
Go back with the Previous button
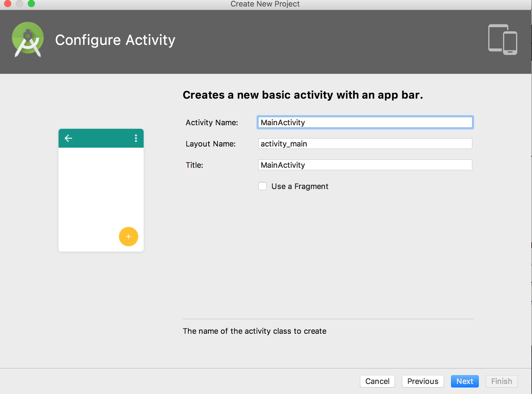pos(423,381)
